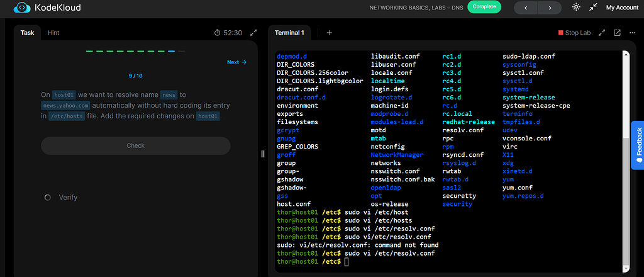Click the Stop Lab button
This screenshot has width=644, height=277.
pyautogui.click(x=574, y=33)
